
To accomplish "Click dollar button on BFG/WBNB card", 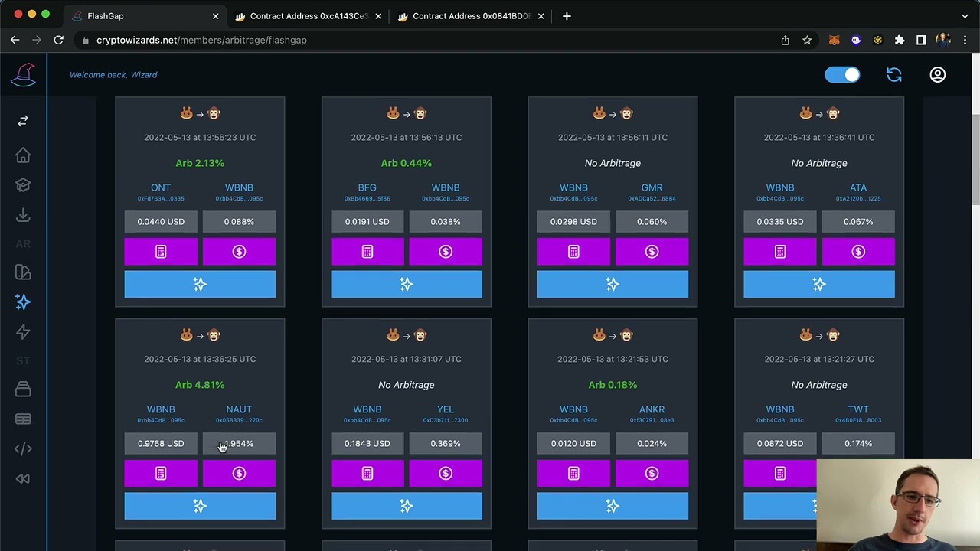I will 446,252.
